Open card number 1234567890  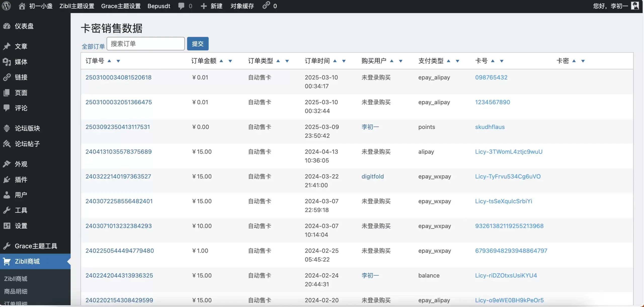coord(493,102)
